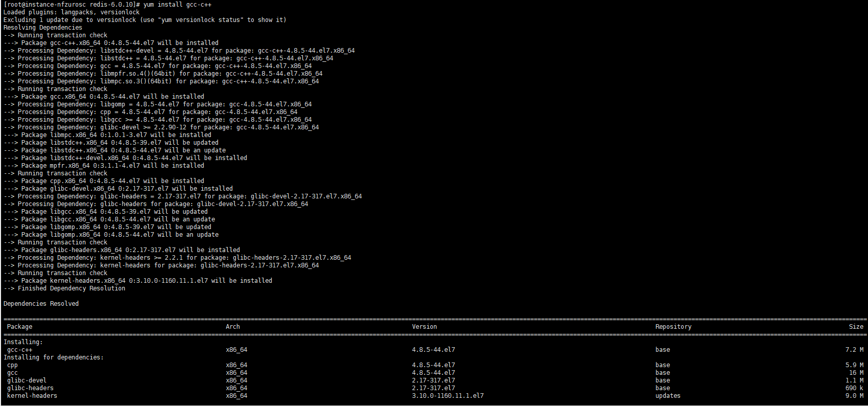Viewport: 868px width, 406px height.
Task: Select 'Installing for dependencies:' label
Action: [x=53, y=357]
